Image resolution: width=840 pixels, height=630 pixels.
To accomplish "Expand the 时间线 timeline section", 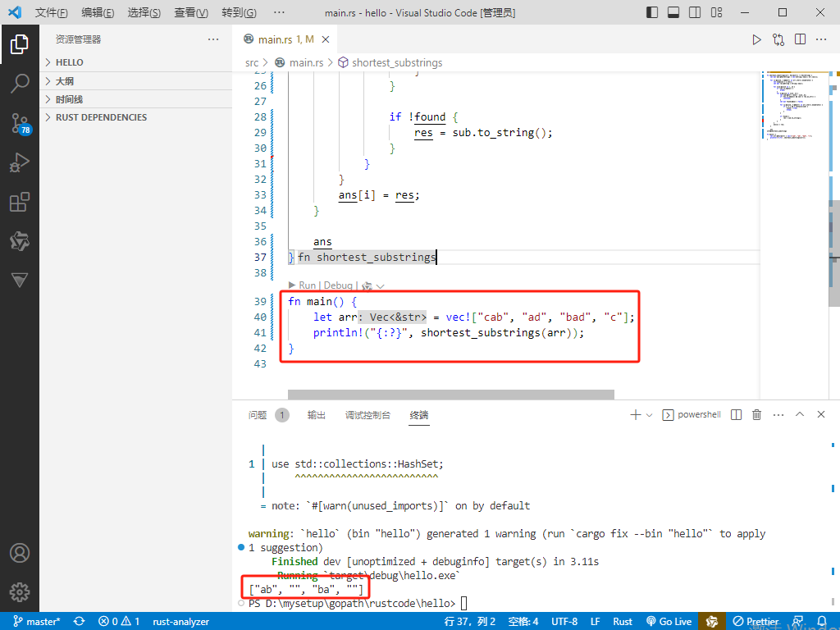I will pyautogui.click(x=136, y=99).
